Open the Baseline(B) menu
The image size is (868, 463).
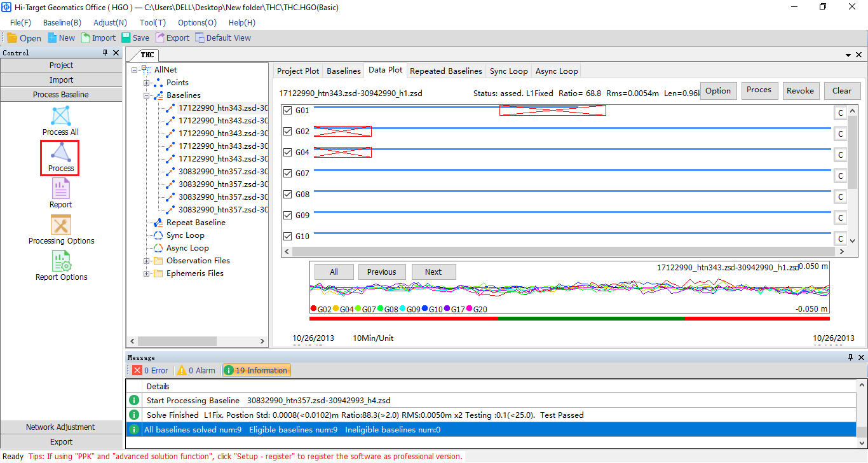coord(62,23)
